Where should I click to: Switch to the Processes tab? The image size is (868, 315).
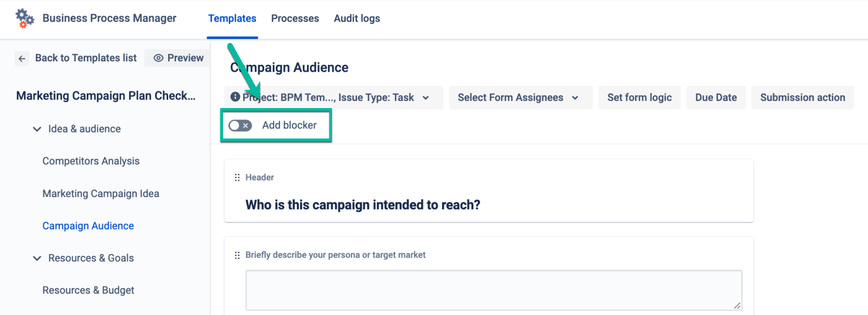295,18
